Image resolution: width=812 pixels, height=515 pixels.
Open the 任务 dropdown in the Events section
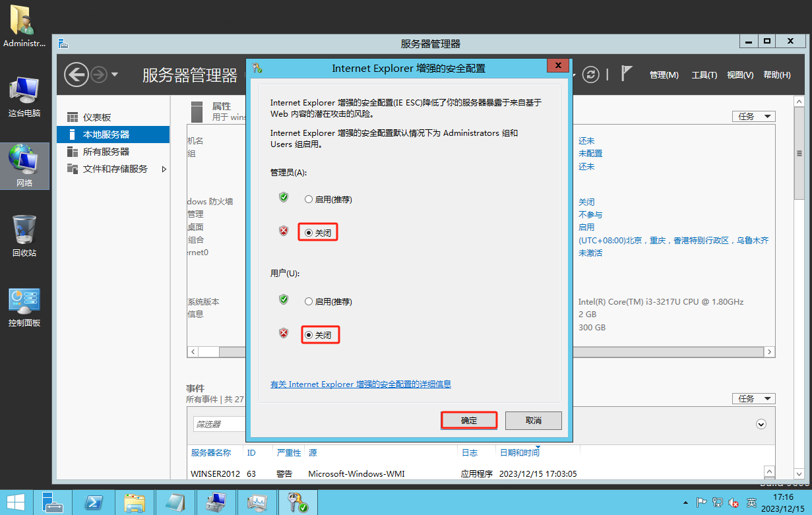[x=754, y=399]
